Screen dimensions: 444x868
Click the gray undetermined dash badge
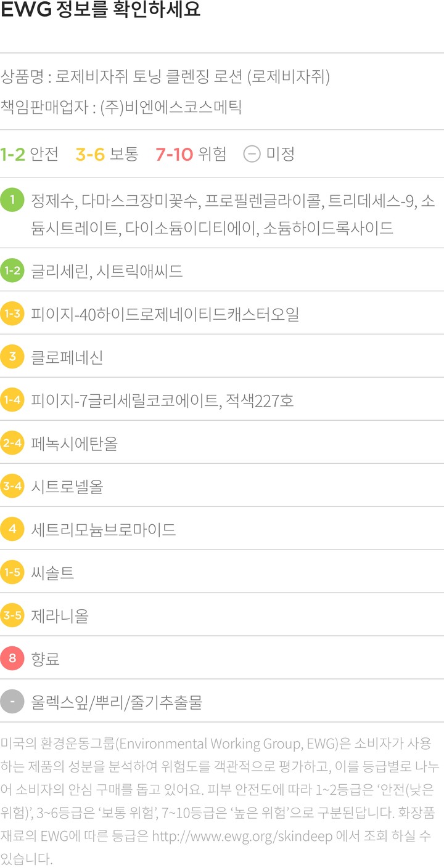click(12, 701)
